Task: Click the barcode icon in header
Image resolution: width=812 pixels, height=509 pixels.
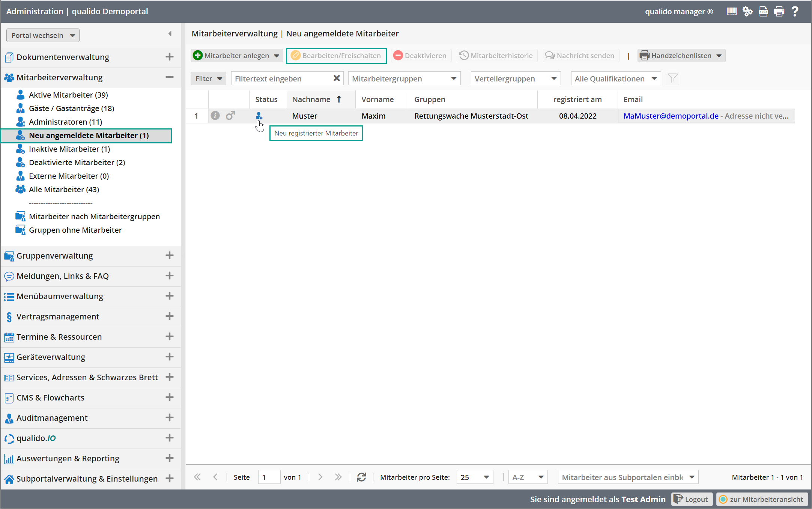Action: (x=732, y=12)
